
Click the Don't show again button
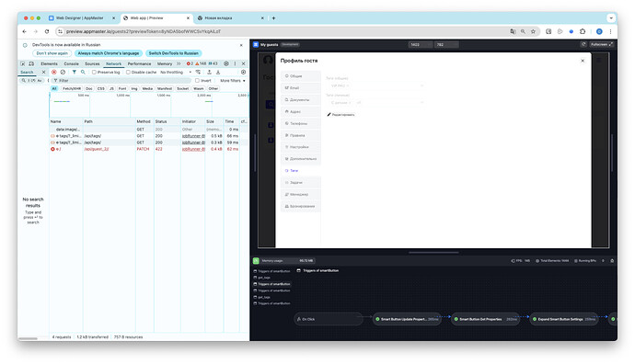(52, 53)
